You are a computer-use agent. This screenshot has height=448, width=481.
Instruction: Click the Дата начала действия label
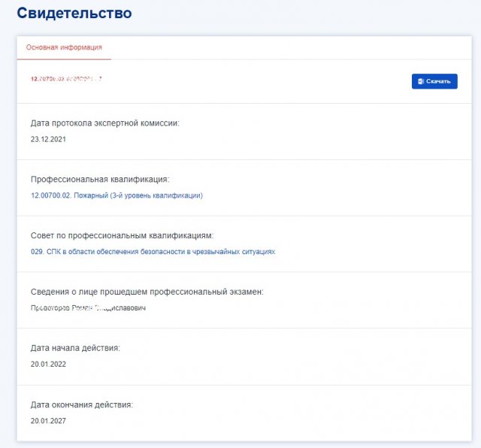(x=75, y=348)
